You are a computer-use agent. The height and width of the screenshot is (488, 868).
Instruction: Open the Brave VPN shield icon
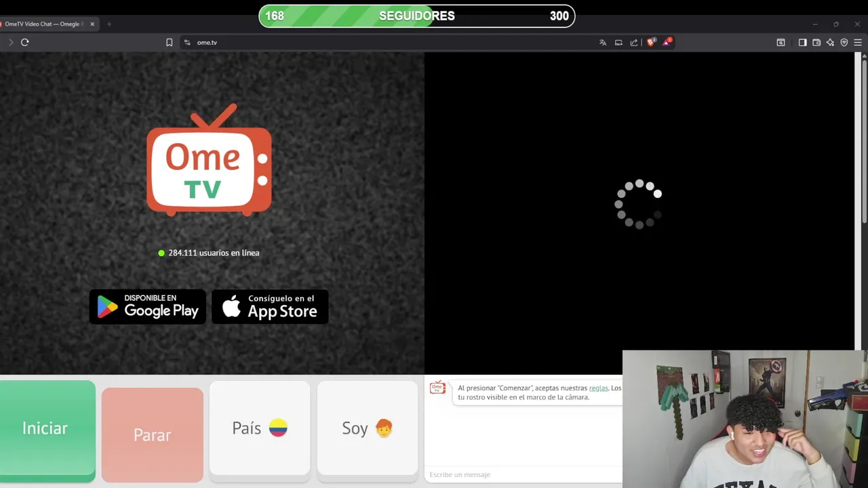pyautogui.click(x=844, y=42)
